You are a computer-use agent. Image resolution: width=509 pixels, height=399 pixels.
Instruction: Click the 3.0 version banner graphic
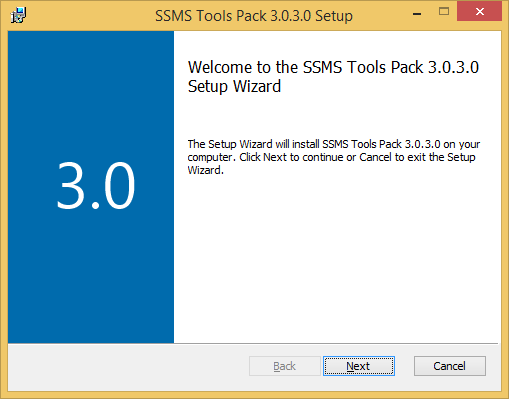[x=91, y=187]
